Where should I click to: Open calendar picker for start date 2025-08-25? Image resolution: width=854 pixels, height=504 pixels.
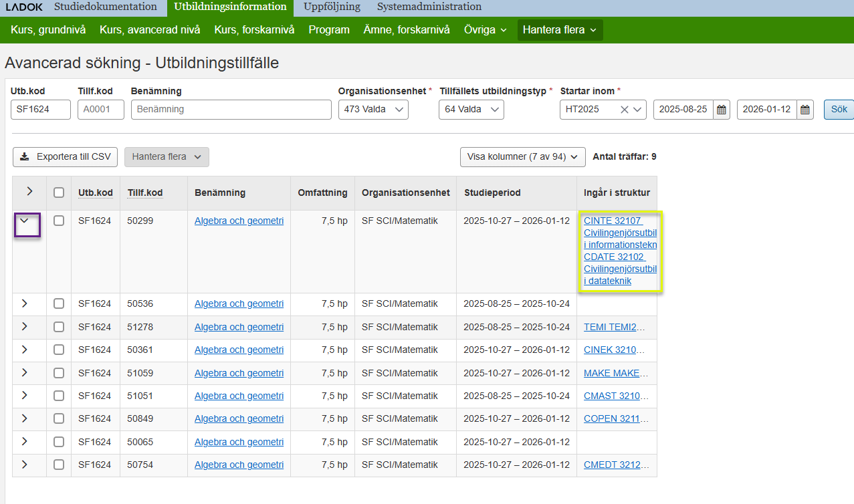tap(722, 110)
